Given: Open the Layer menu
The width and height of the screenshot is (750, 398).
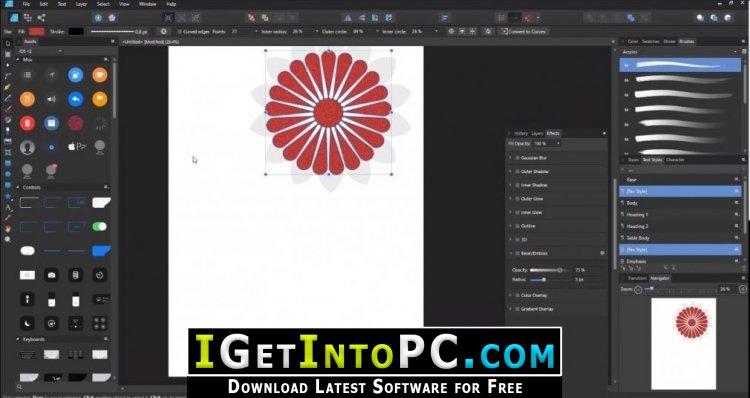Looking at the screenshot, I should 81,4.
